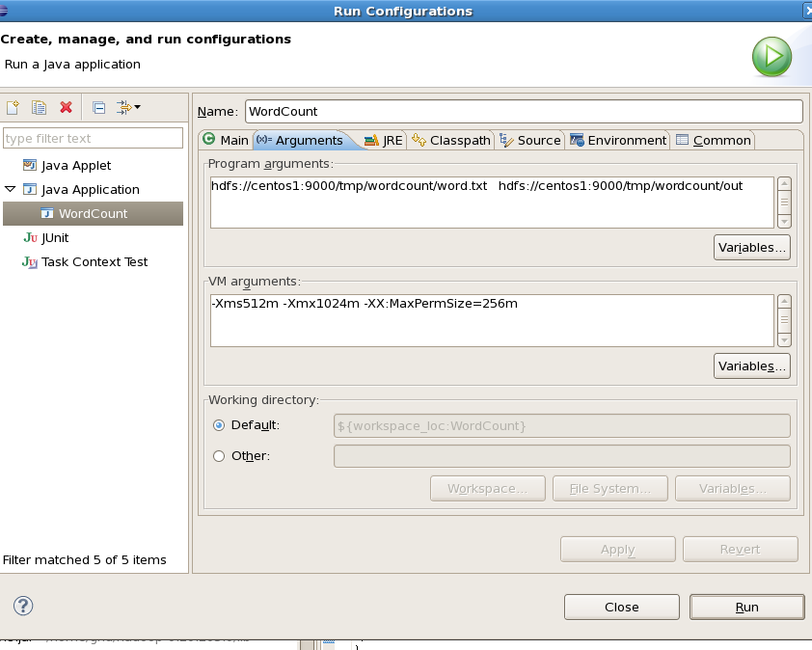Switch to the Classpath tab
The height and width of the screenshot is (650, 812).
click(x=451, y=140)
